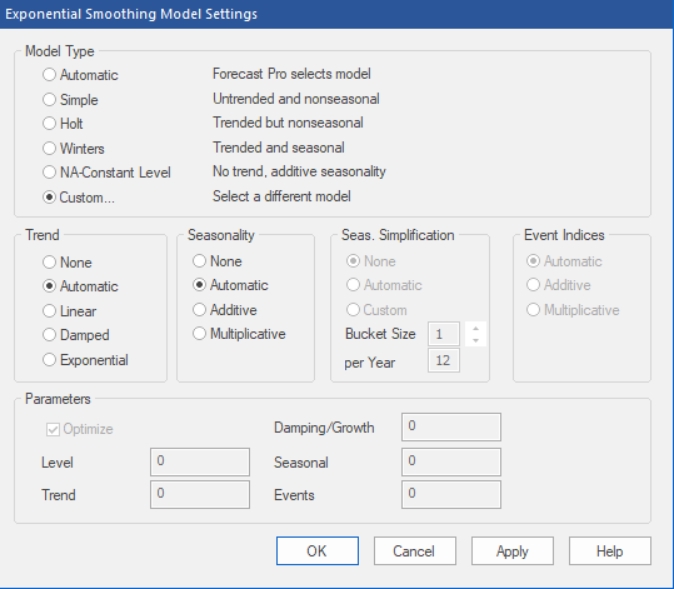Choose Additive seasonality
The height and width of the screenshot is (589, 674).
(x=200, y=309)
